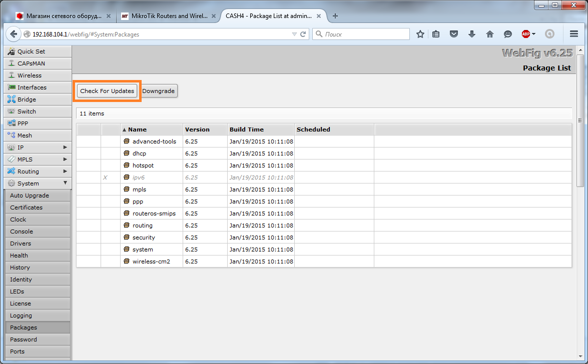
Task: Click the Downgrade button
Action: point(158,91)
